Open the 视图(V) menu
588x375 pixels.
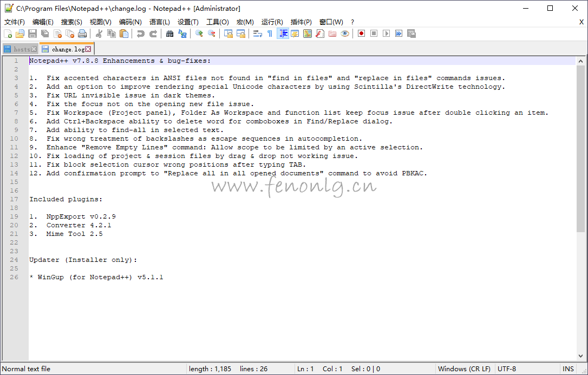coord(101,22)
